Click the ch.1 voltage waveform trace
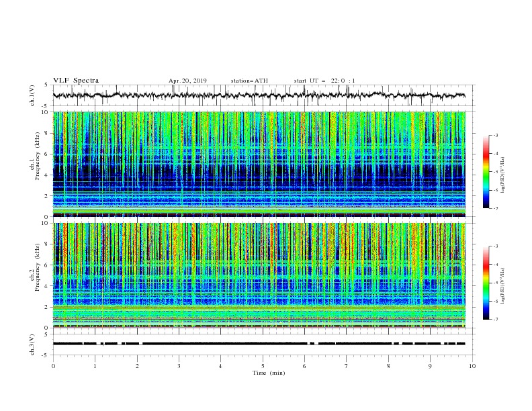The image size is (532, 411). 259,95
